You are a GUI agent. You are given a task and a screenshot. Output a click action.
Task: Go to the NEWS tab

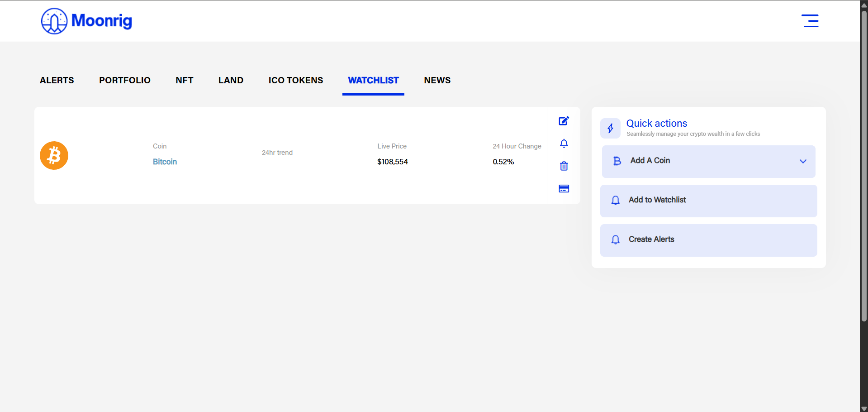(x=437, y=80)
